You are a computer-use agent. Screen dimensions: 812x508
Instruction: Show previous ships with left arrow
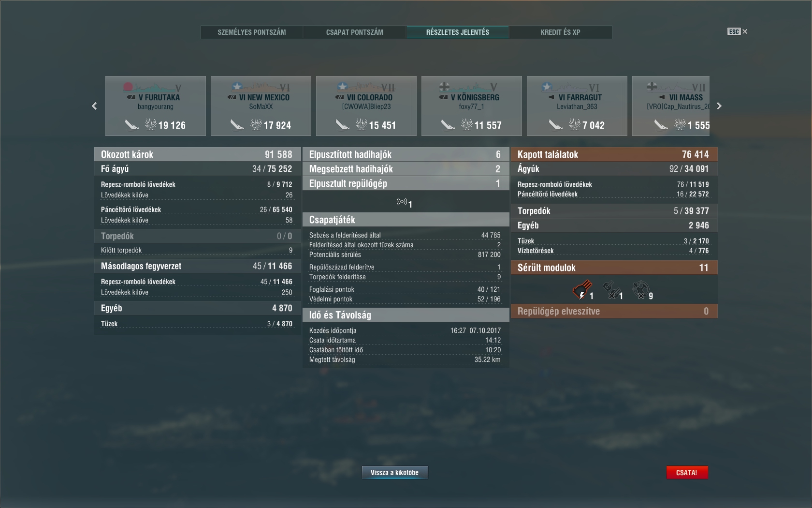coord(94,106)
